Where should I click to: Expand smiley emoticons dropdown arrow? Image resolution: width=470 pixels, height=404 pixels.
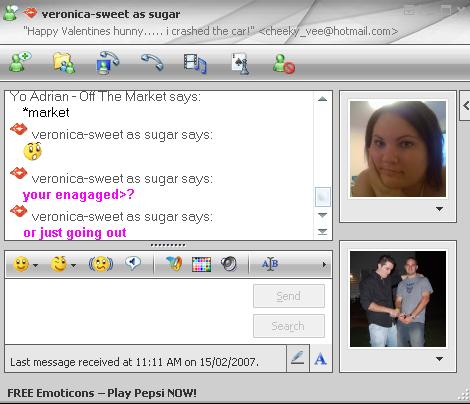[35, 265]
